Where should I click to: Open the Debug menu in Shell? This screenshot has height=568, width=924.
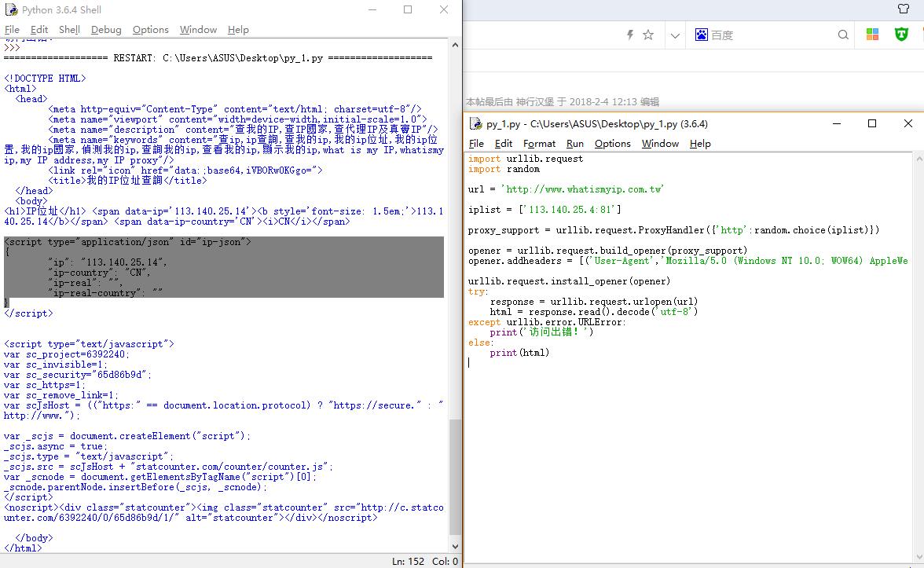click(x=106, y=29)
